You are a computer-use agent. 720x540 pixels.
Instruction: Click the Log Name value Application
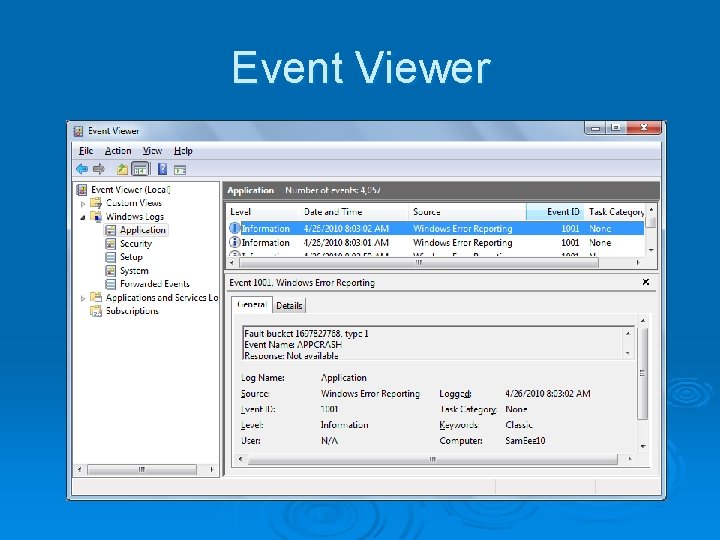[x=343, y=378]
